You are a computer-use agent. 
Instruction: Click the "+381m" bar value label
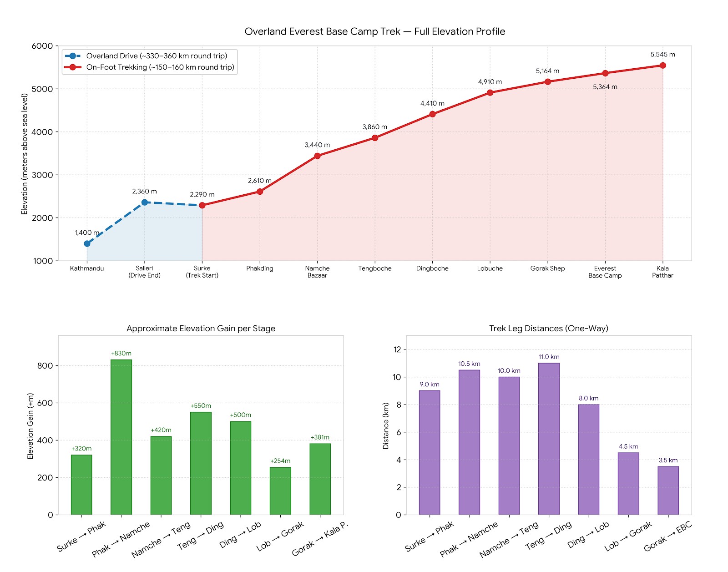320,437
